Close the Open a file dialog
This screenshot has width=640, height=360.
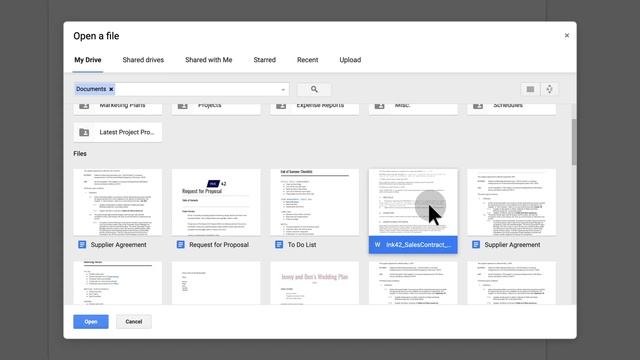point(567,36)
